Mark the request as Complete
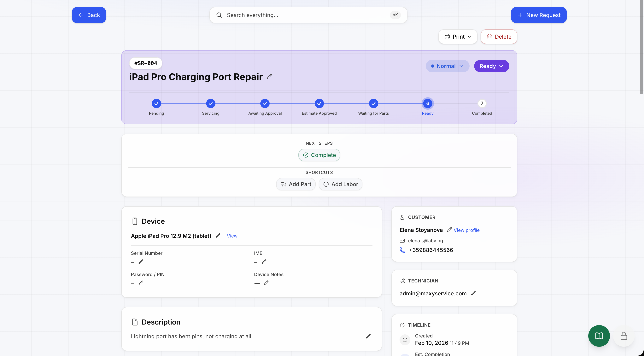This screenshot has height=356, width=644. tap(319, 155)
